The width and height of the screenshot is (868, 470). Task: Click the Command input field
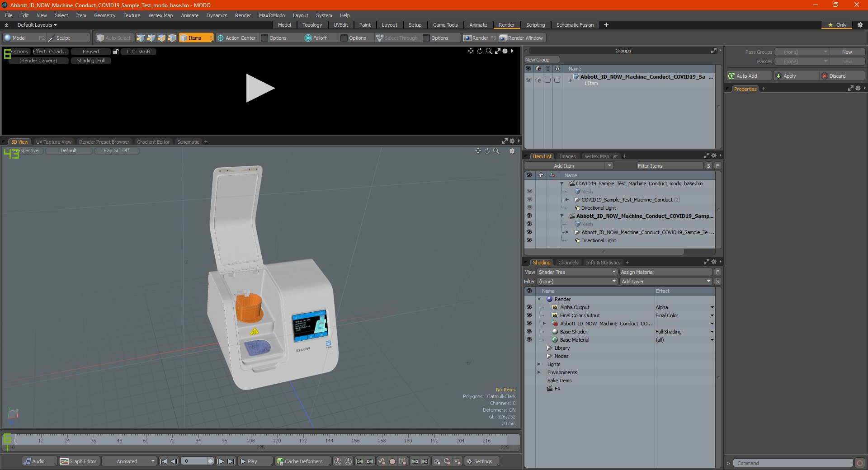[793, 463]
